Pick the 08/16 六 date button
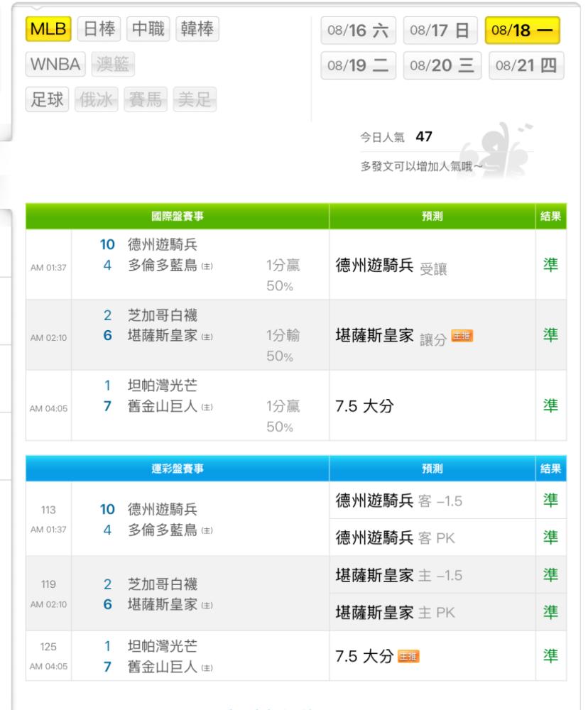This screenshot has height=710, width=588. click(359, 31)
